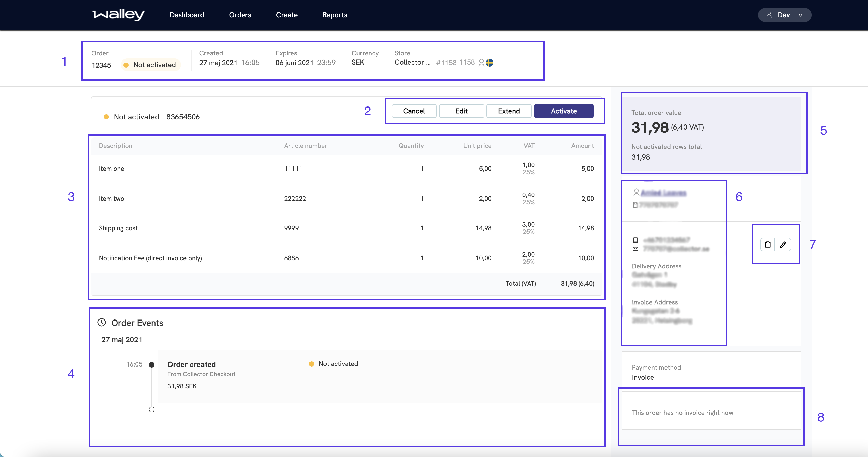This screenshot has height=457, width=868.
Task: Click the person icon beside customer name
Action: click(636, 192)
